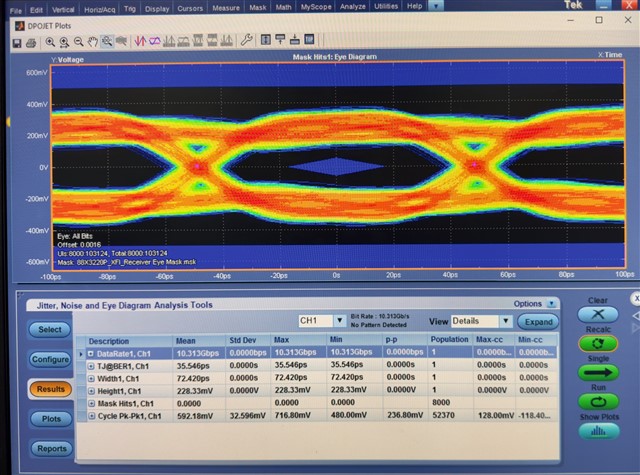
Task: Click the green Run loop button
Action: (598, 402)
